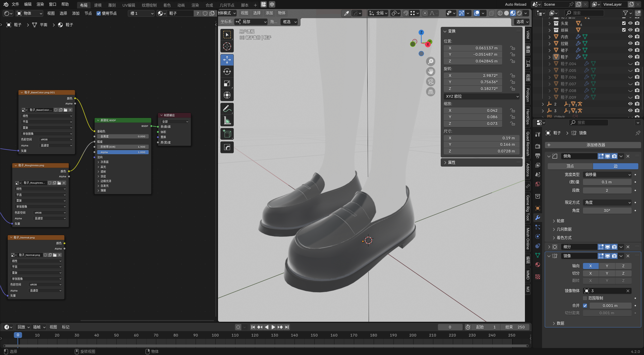Click the Add Cube tool icon
Image resolution: width=644 pixels, height=355 pixels.
(x=227, y=134)
